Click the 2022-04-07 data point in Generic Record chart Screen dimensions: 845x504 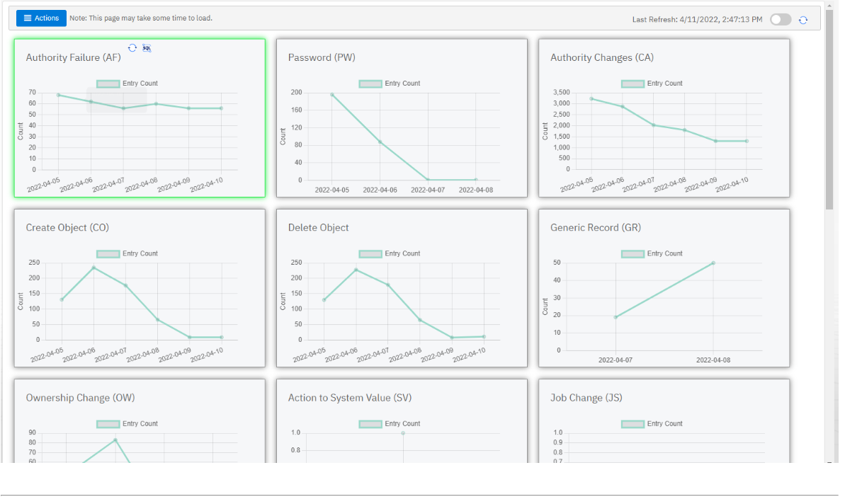616,317
